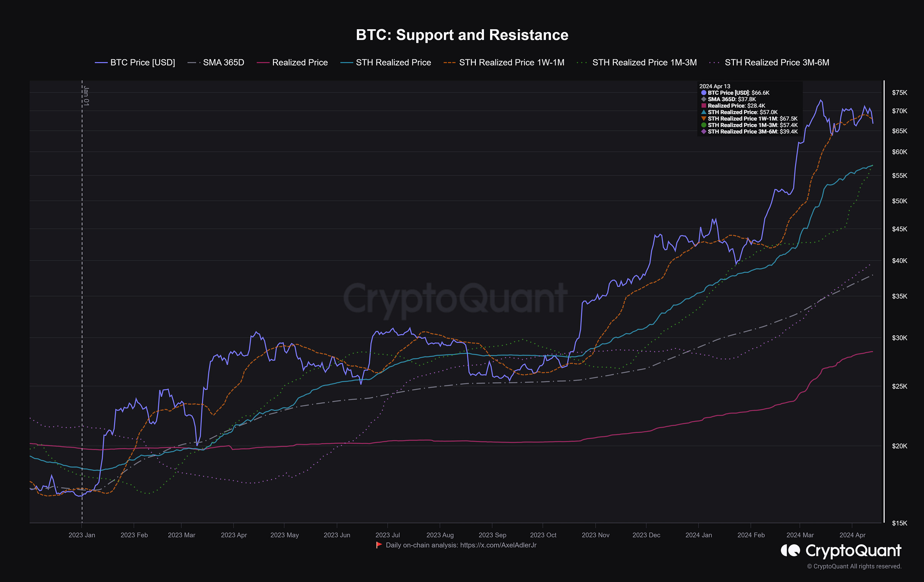Image resolution: width=924 pixels, height=582 pixels.
Task: Click the 2023 Sep x-axis tick label
Action: coord(492,535)
